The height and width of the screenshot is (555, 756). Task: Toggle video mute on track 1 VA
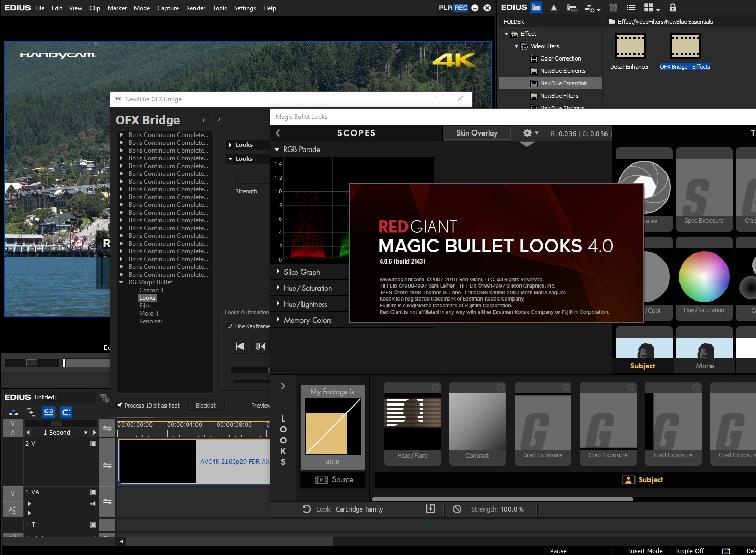click(x=93, y=492)
